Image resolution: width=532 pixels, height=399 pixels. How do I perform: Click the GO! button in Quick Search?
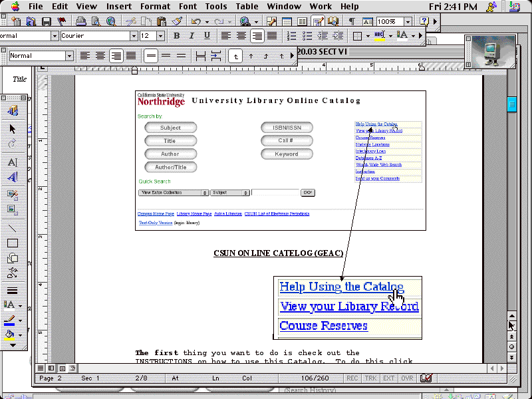point(308,193)
